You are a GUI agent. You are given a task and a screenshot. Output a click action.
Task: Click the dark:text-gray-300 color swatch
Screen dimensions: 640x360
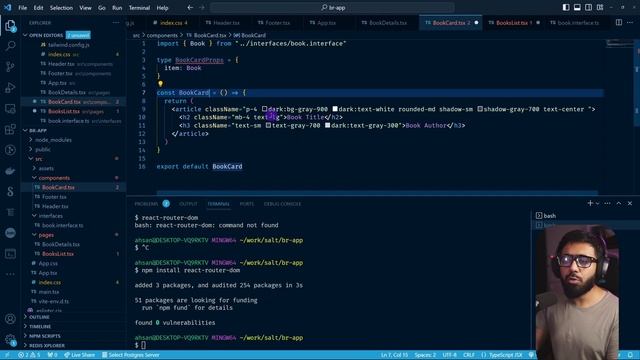327,125
